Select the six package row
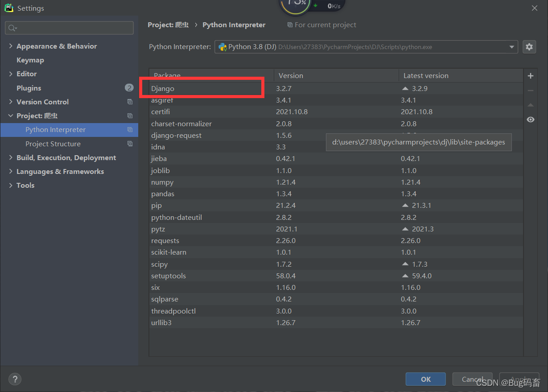This screenshot has width=548, height=392. click(336, 287)
